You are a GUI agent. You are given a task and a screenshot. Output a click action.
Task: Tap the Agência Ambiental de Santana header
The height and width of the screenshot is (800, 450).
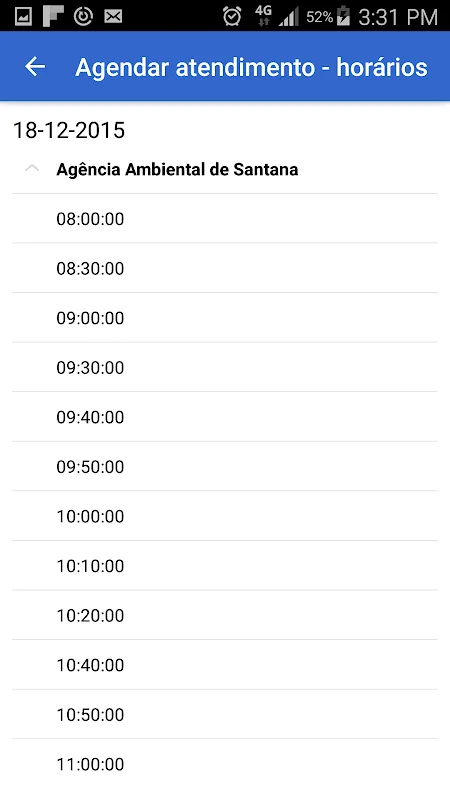pos(225,169)
